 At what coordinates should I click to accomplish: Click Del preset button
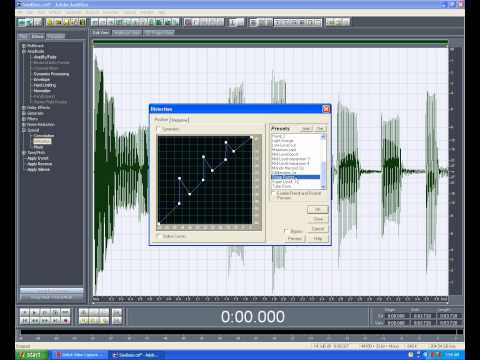tap(320, 129)
